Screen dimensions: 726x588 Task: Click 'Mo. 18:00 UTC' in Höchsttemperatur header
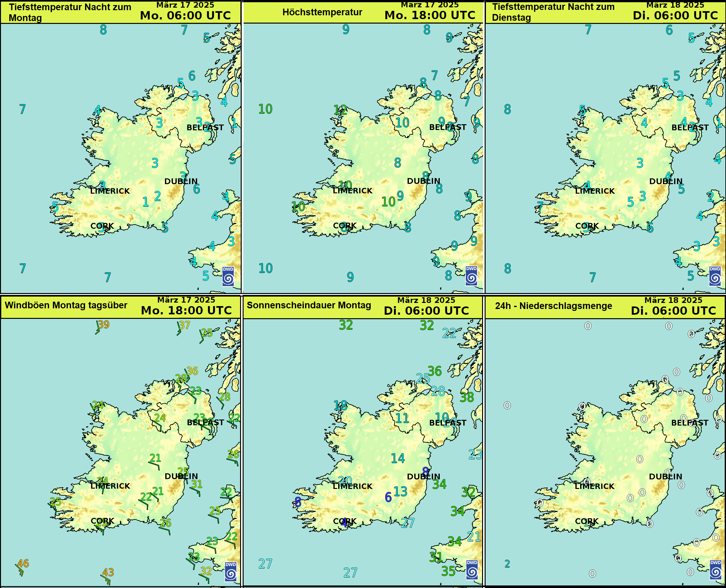point(430,15)
